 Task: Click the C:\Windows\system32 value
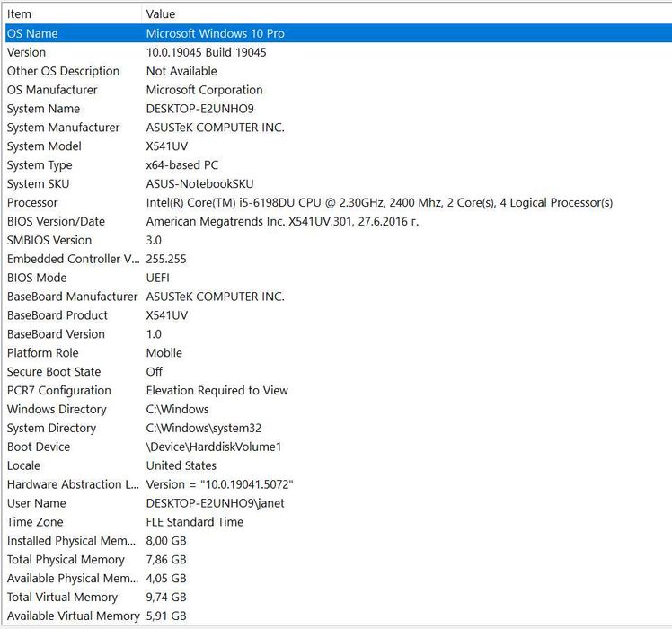(x=204, y=429)
